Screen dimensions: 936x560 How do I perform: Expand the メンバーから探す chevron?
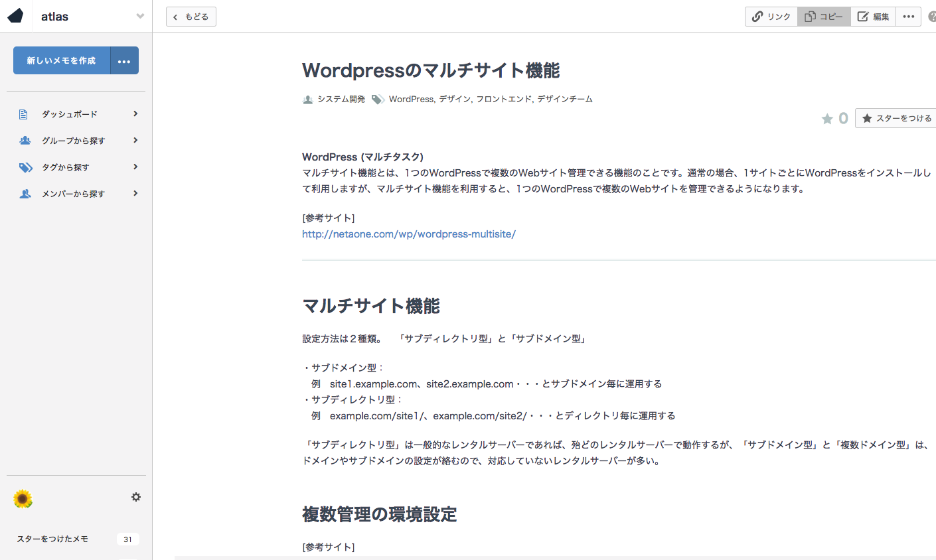(135, 194)
